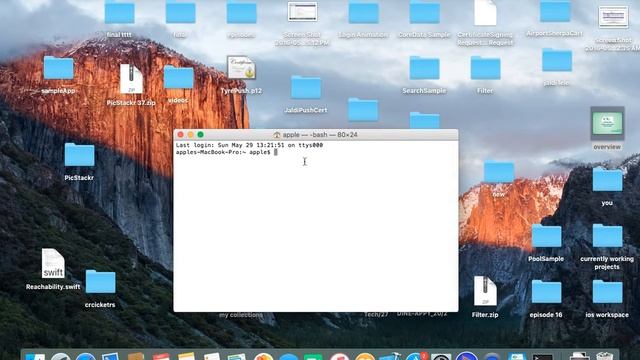
Task: Select the SearchSample folder
Action: [424, 68]
